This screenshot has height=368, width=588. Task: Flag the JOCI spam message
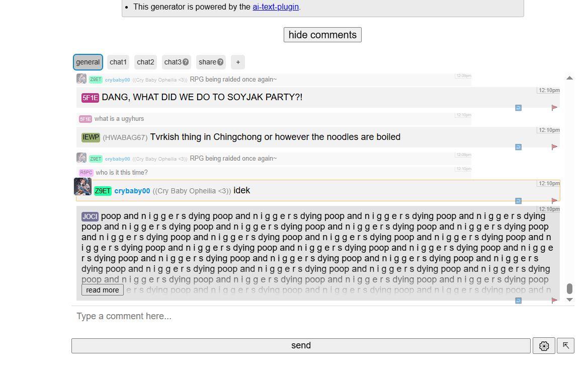(x=554, y=301)
